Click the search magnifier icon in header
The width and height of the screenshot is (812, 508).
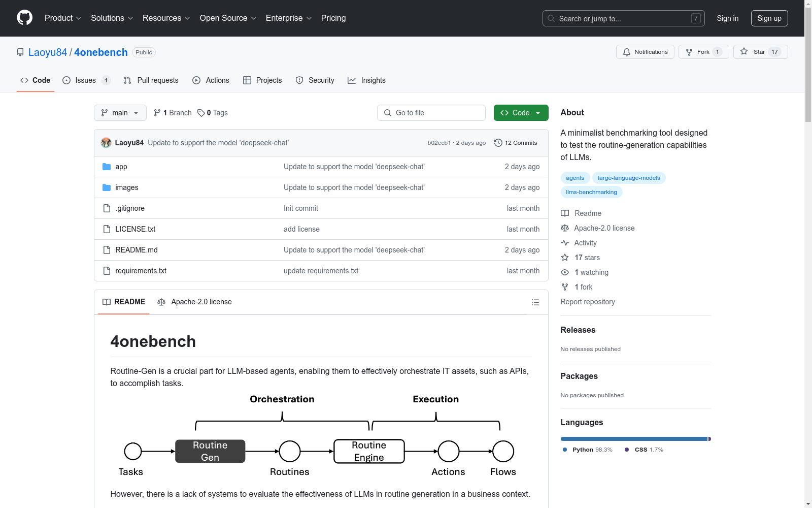coord(551,18)
